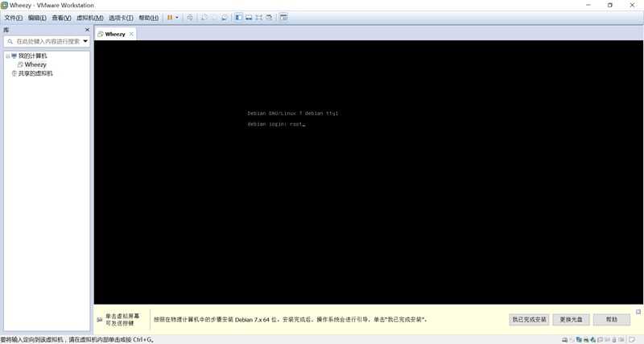Select 共享的虚拟机 in the library
This screenshot has height=344, width=644.
[35, 73]
